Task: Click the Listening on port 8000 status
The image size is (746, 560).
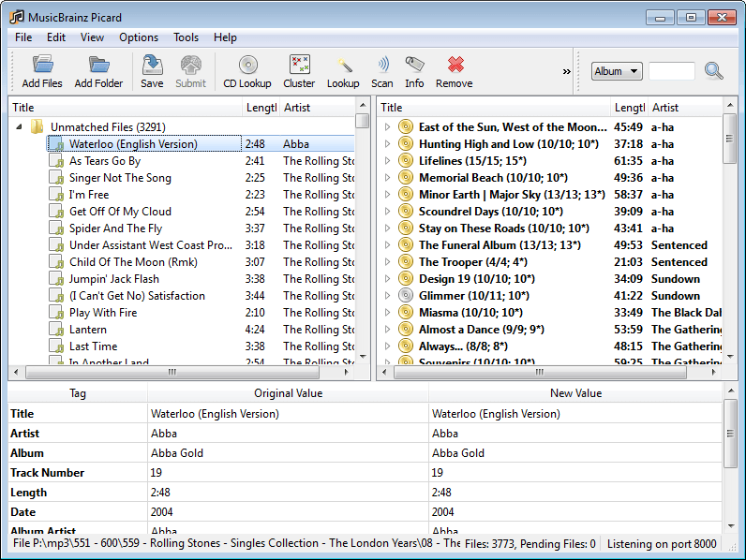Action: click(x=662, y=544)
